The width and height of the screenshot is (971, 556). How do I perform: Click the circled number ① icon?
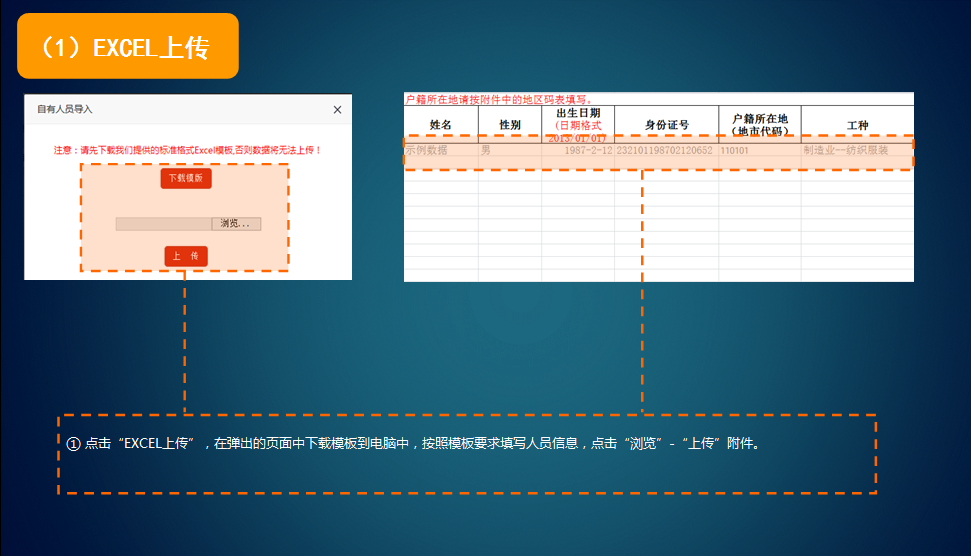point(73,443)
